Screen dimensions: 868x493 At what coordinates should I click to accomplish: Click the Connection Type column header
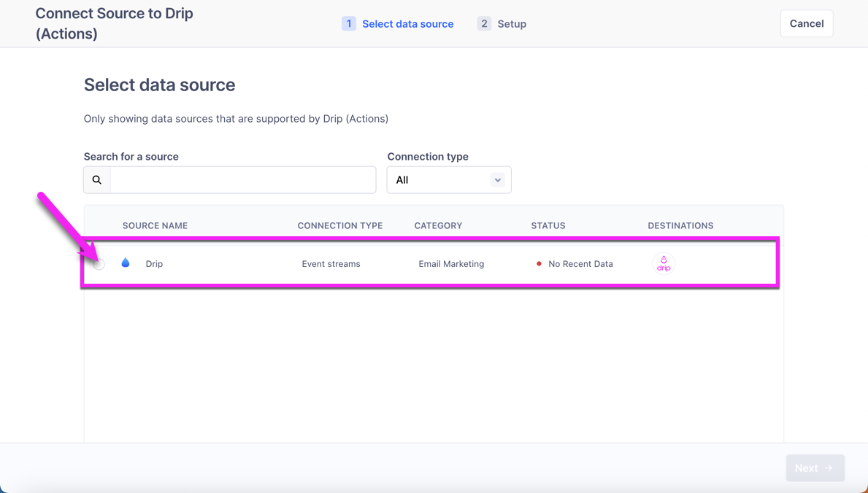pyautogui.click(x=340, y=226)
